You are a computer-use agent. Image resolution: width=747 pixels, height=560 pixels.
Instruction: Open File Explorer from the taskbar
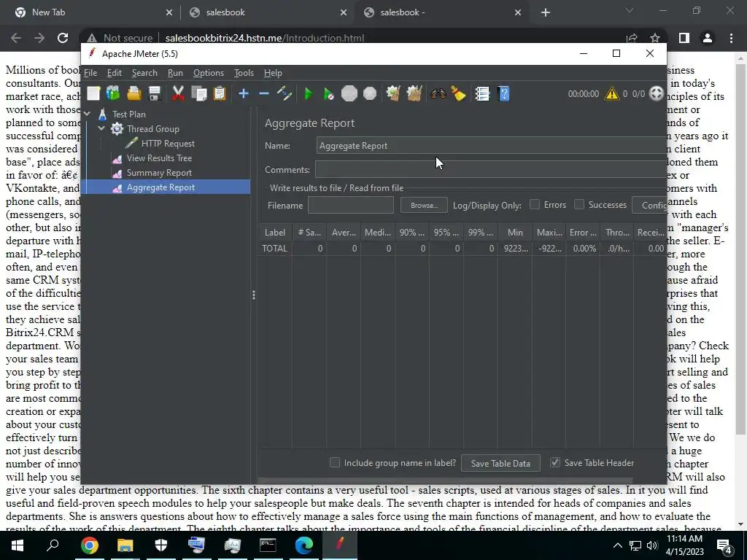[125, 545]
